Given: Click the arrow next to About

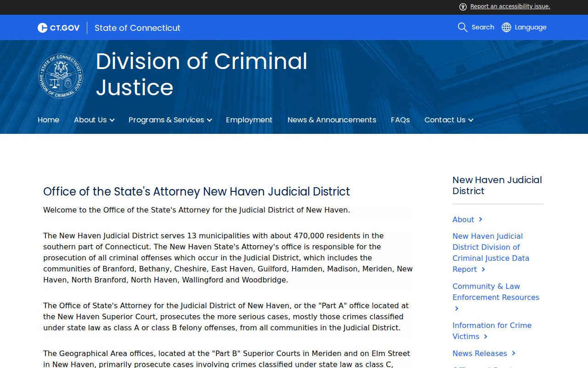Looking at the screenshot, I should 481,219.
